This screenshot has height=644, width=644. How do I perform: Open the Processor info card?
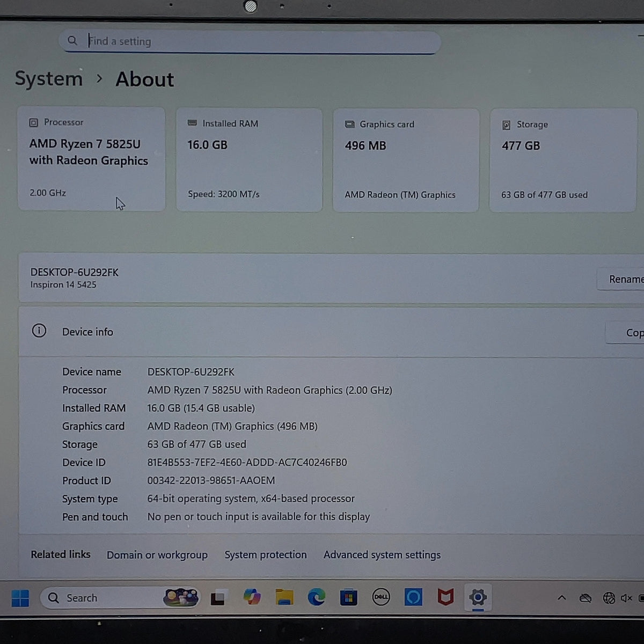coord(91,159)
